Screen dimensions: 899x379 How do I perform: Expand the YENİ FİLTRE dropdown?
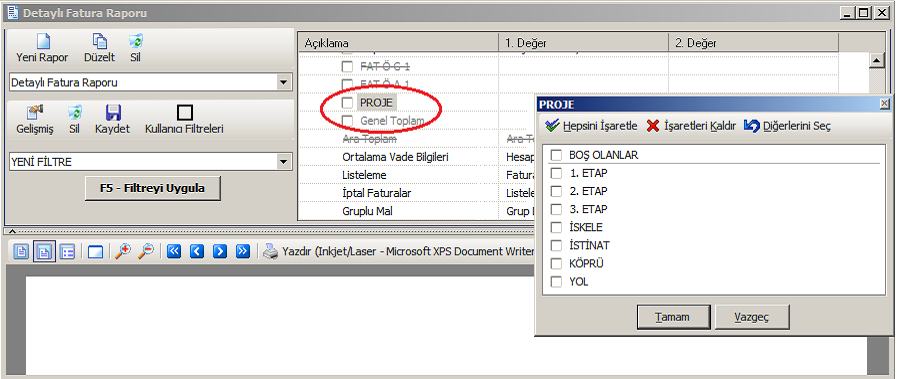click(283, 162)
